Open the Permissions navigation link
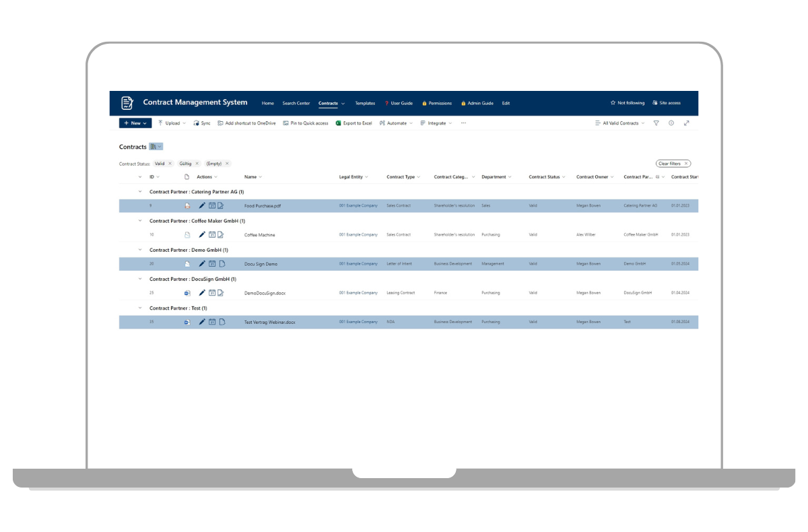Viewport: 808px width, 532px height. (437, 103)
